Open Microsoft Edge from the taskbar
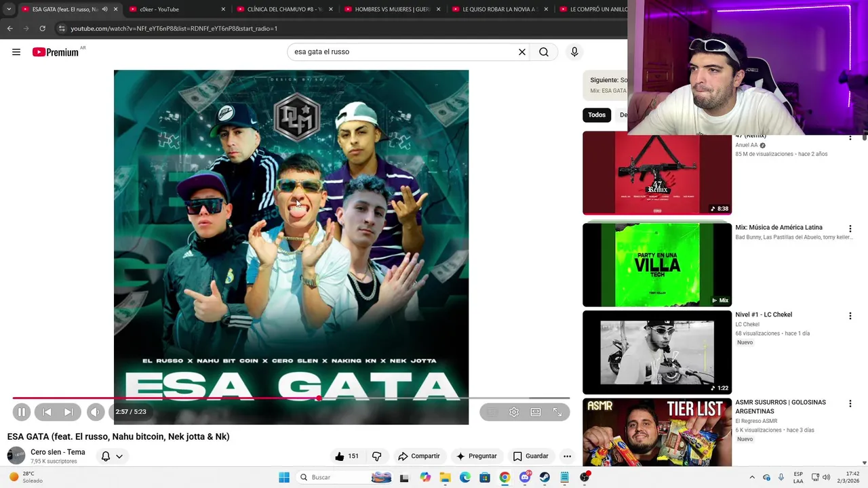868x488 pixels. [x=465, y=477]
